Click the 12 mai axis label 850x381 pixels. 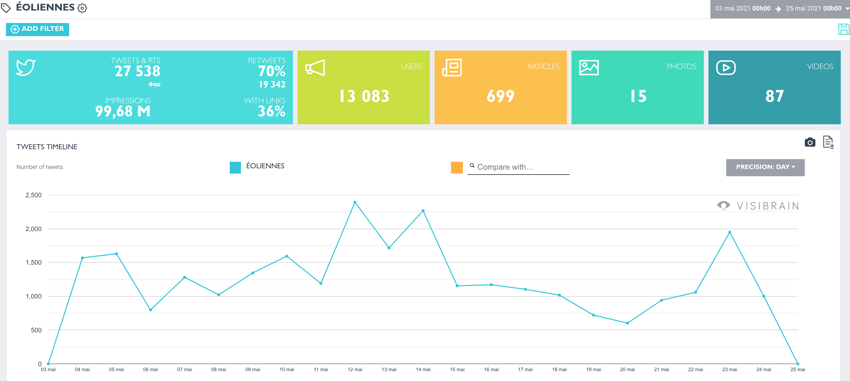(355, 370)
